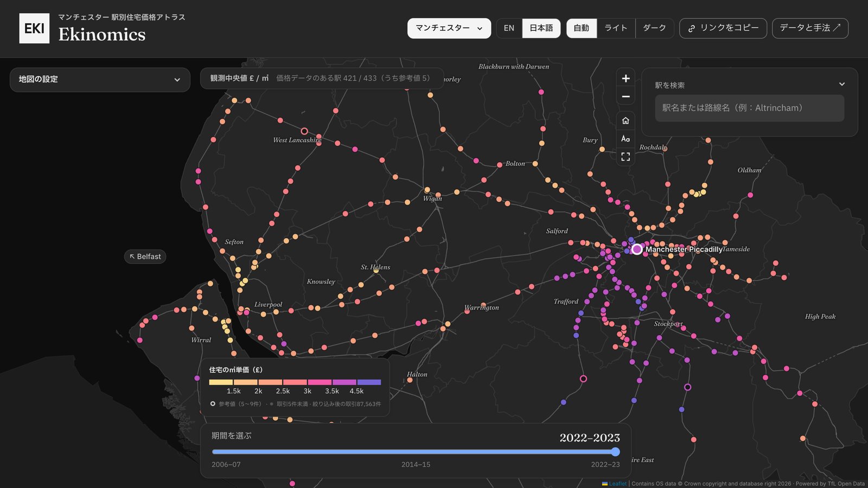Click the station search input field

click(749, 108)
